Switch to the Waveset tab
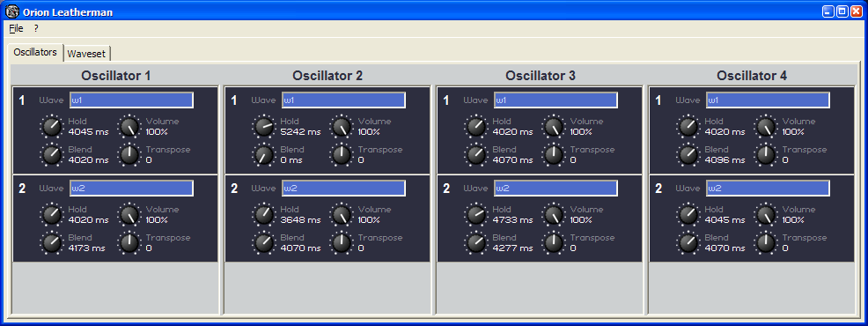Viewport: 868px width, 326px height. tap(87, 53)
